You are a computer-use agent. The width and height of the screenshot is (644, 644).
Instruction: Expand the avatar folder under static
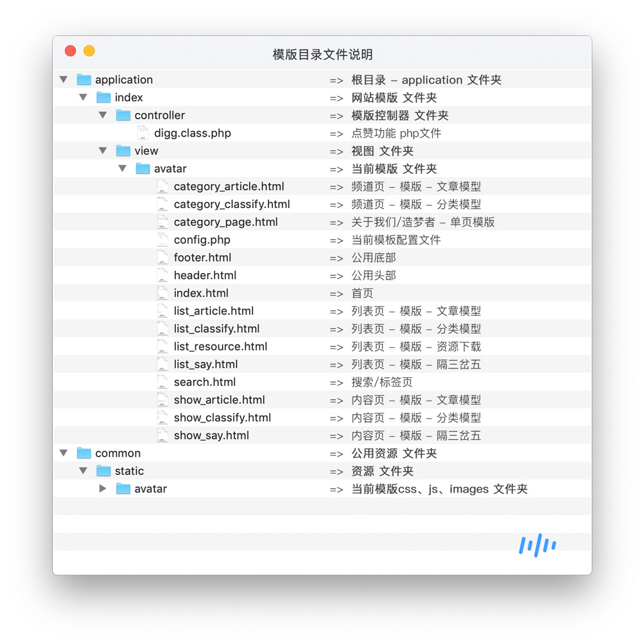click(x=102, y=489)
